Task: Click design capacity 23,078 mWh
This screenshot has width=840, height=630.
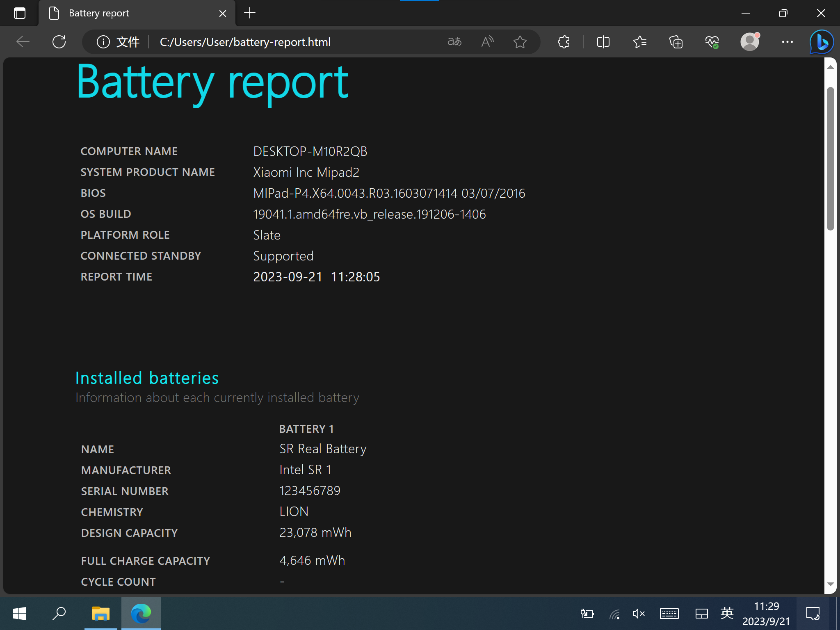Action: (x=315, y=533)
